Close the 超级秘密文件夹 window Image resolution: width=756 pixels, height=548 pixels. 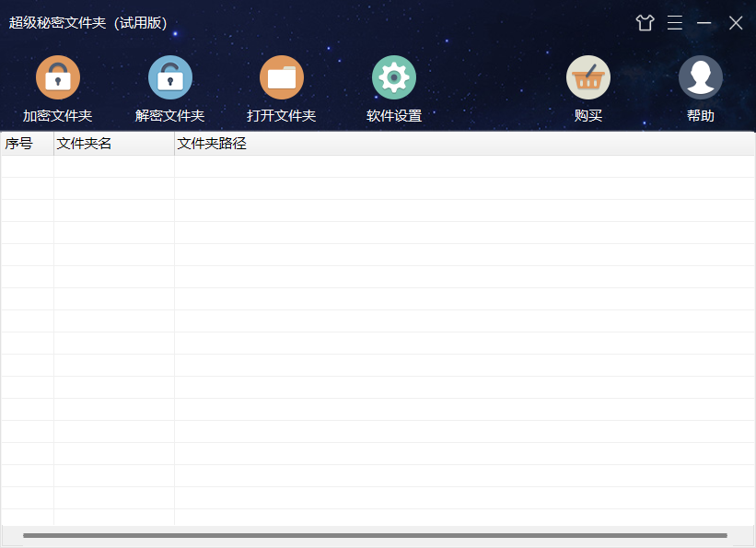(736, 23)
